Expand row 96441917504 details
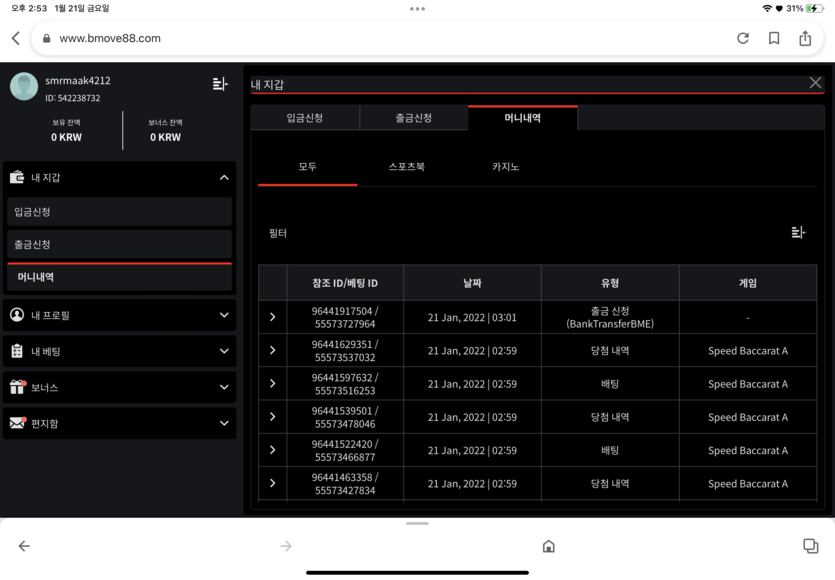835x580 pixels. [x=273, y=317]
